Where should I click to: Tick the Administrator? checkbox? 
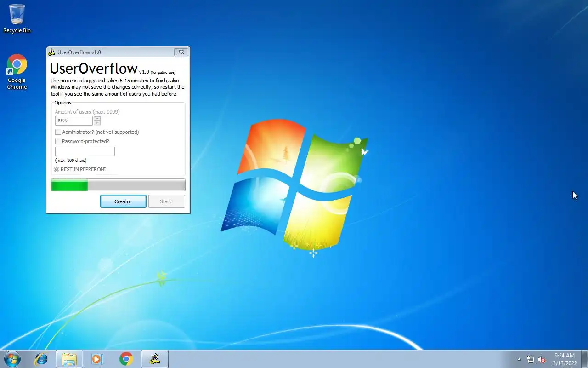point(58,132)
